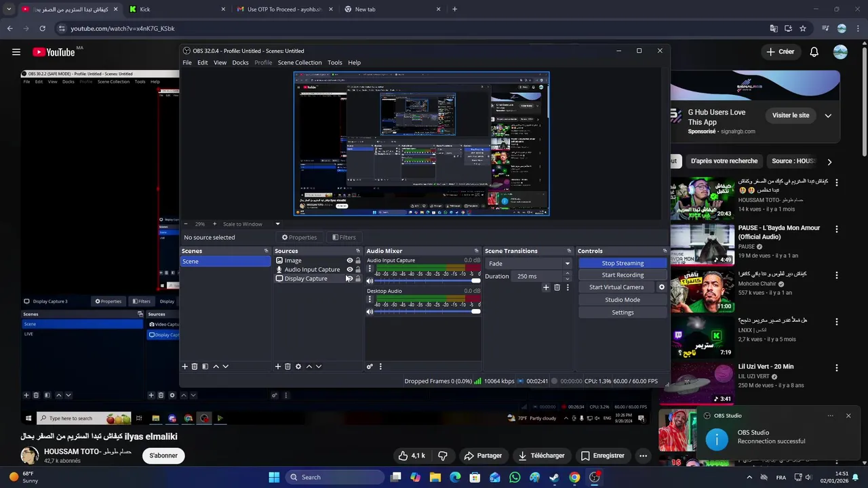Screen dimensions: 868x488
Task: Open OBS View menu
Action: tap(220, 62)
